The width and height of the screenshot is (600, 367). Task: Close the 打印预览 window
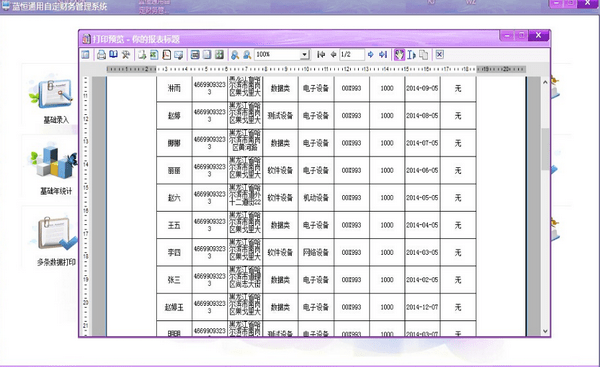[x=538, y=35]
